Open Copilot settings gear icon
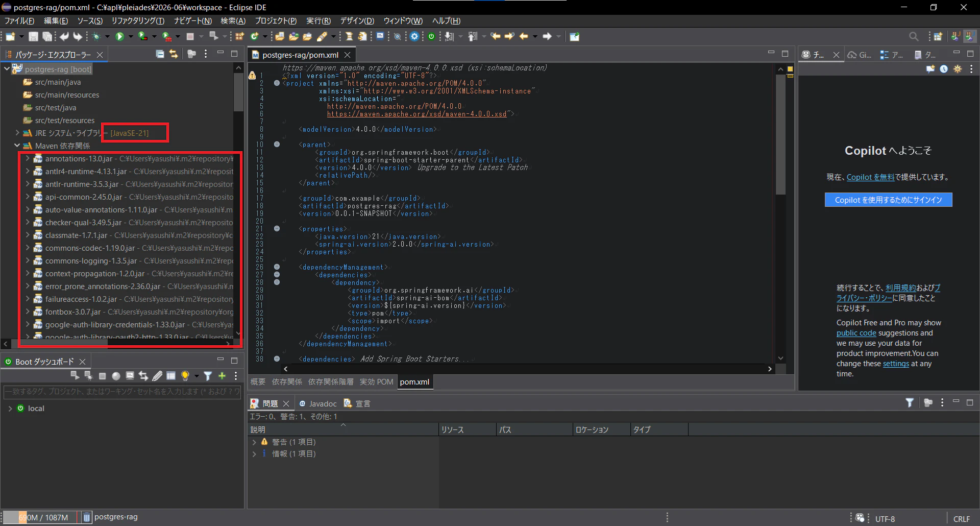The width and height of the screenshot is (980, 526). pos(958,69)
